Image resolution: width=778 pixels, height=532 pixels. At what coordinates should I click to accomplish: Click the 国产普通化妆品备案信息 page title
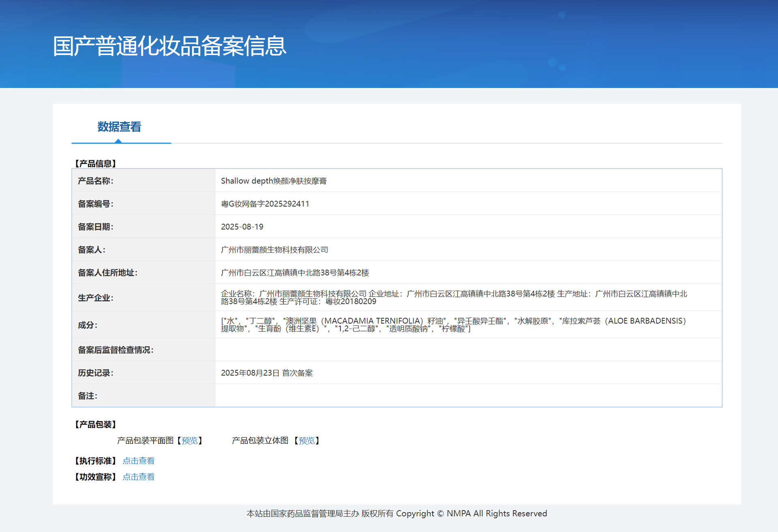pos(169,46)
